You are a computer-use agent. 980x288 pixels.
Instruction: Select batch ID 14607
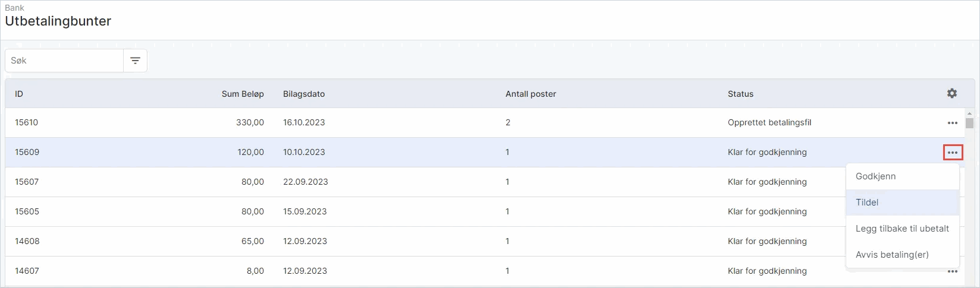[27, 271]
